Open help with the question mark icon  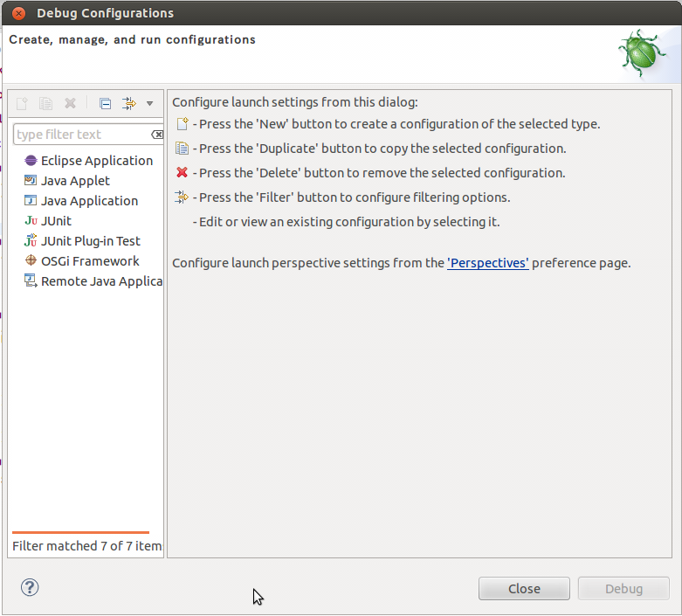[30, 587]
